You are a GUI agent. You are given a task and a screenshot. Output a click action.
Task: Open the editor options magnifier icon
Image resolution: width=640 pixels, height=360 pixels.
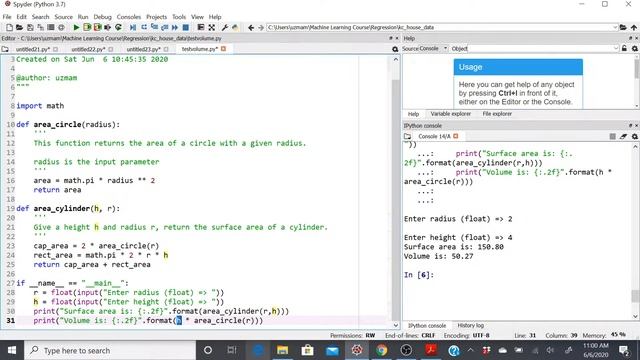pyautogui.click(x=395, y=49)
